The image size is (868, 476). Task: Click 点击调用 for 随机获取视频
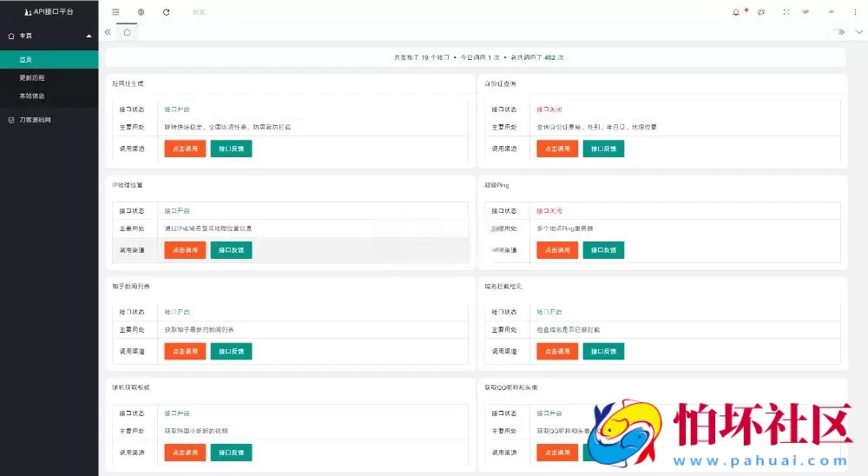click(x=185, y=453)
